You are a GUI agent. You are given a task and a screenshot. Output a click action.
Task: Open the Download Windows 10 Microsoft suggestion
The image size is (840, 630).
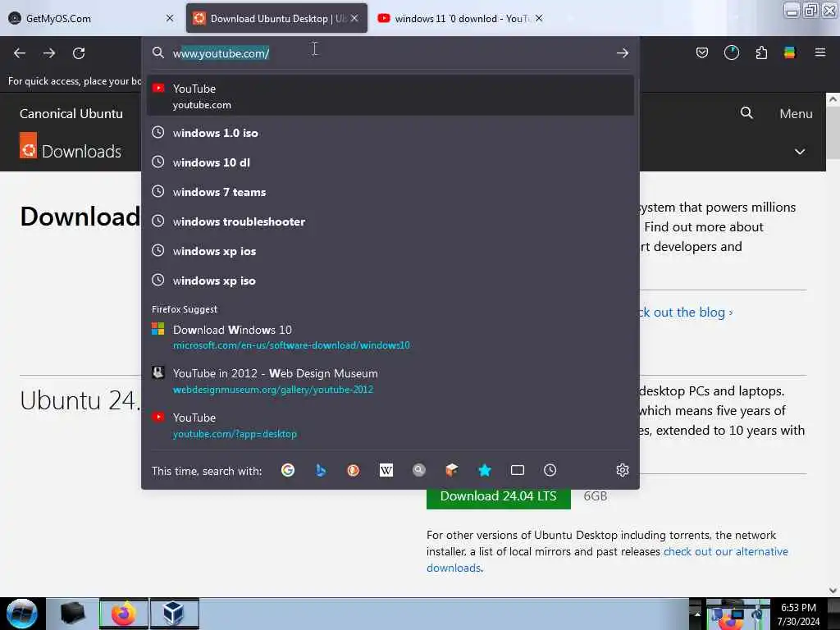pos(390,337)
